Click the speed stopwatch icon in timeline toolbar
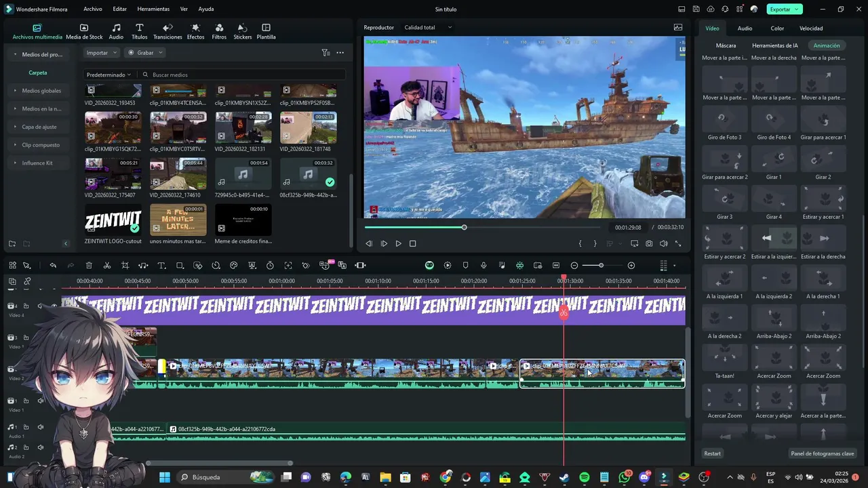The height and width of the screenshot is (488, 868). tap(270, 265)
